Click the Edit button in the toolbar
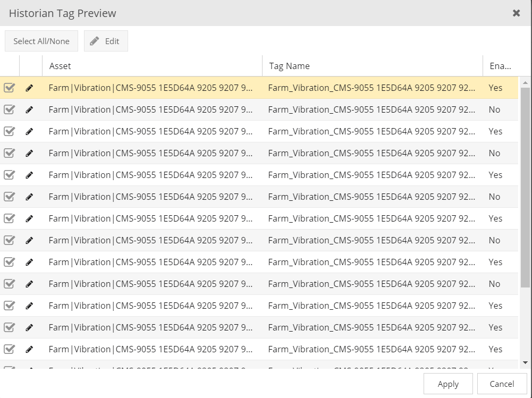Image resolution: width=532 pixels, height=398 pixels. 105,40
